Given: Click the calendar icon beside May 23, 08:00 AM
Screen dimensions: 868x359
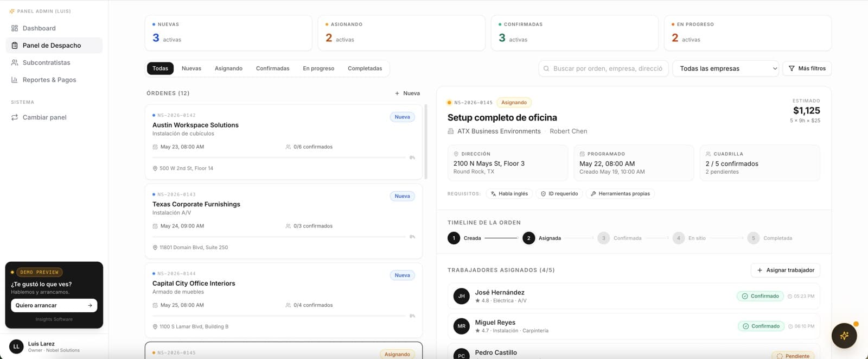Looking at the screenshot, I should pyautogui.click(x=155, y=147).
